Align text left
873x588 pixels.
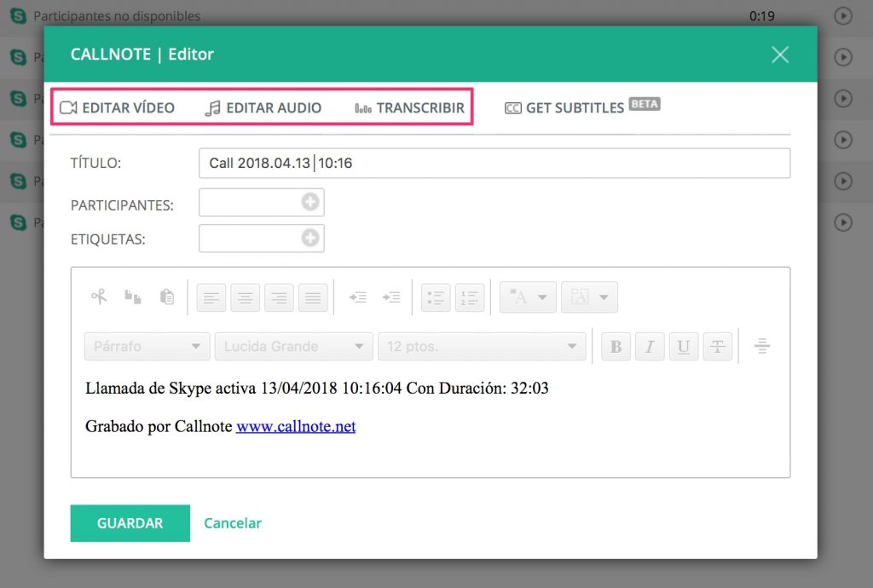pyautogui.click(x=211, y=297)
